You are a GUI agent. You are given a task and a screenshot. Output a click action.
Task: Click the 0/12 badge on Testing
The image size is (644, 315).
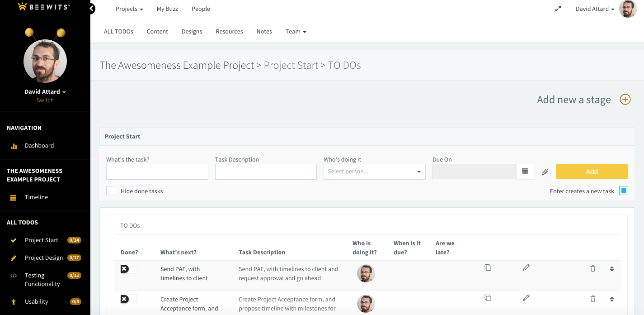(x=74, y=276)
